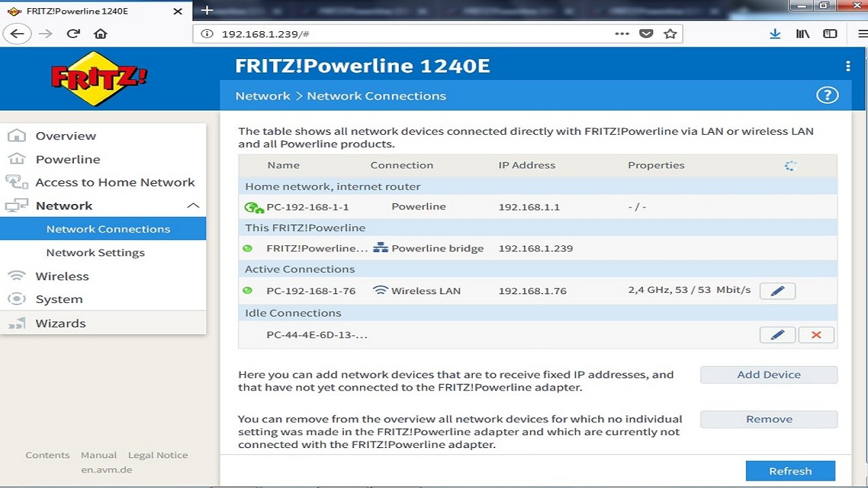Click the Wireless LAN icon in PC-192-168-1-76 row

pos(380,291)
